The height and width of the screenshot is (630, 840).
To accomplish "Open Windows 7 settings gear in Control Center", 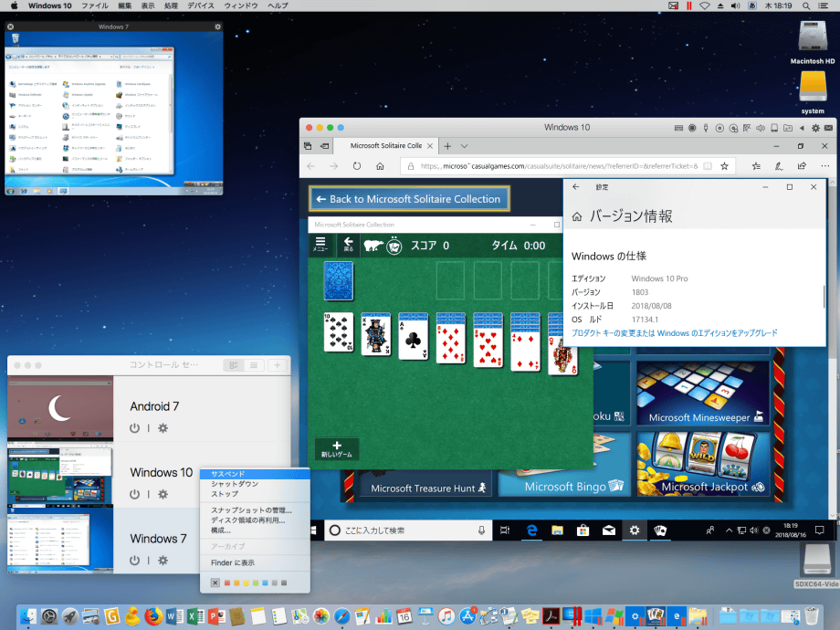I will point(163,560).
